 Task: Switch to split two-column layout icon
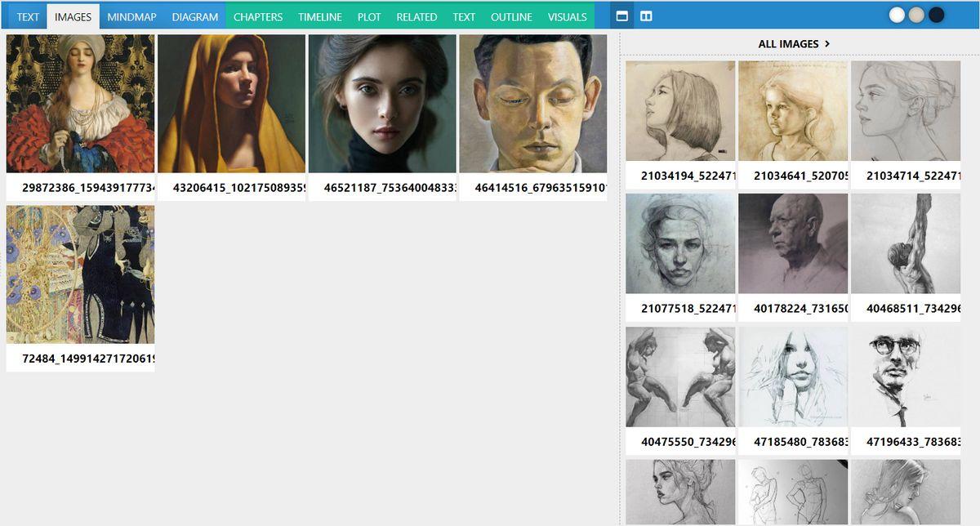(x=646, y=16)
